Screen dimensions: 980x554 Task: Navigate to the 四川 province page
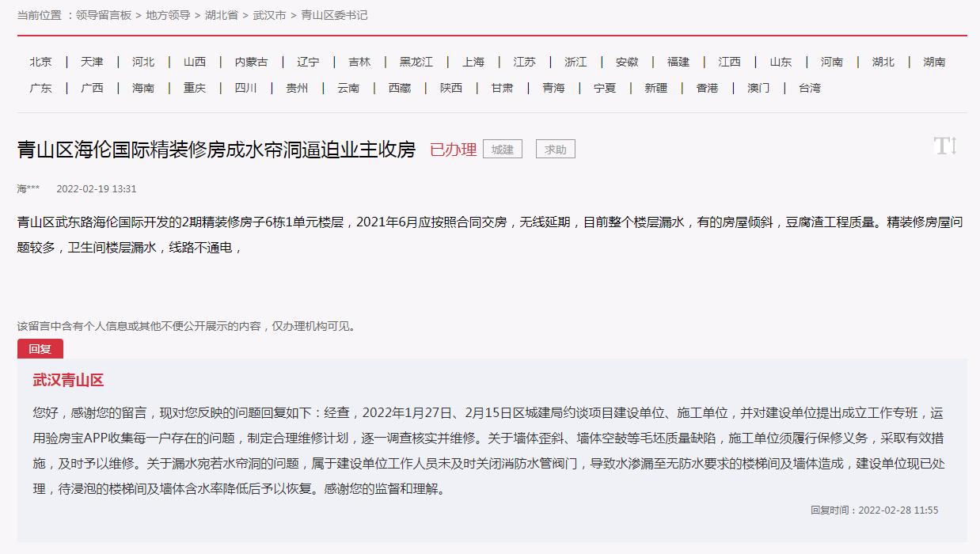pyautogui.click(x=246, y=88)
